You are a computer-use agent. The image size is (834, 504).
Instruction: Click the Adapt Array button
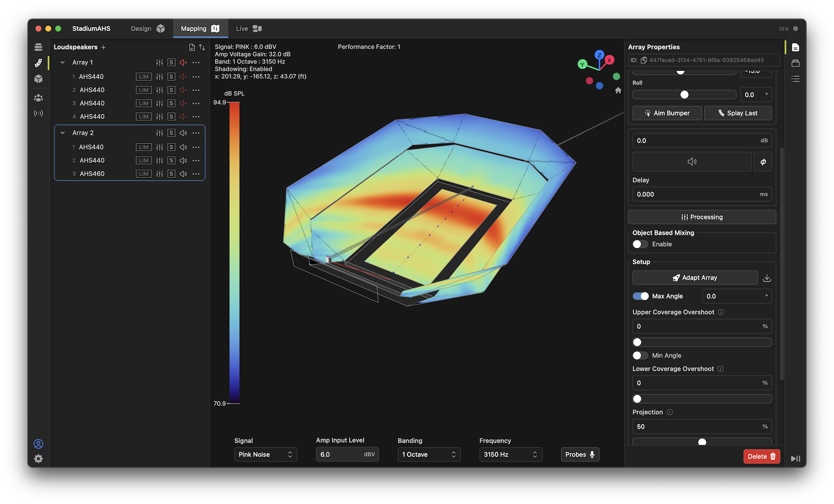pos(695,278)
